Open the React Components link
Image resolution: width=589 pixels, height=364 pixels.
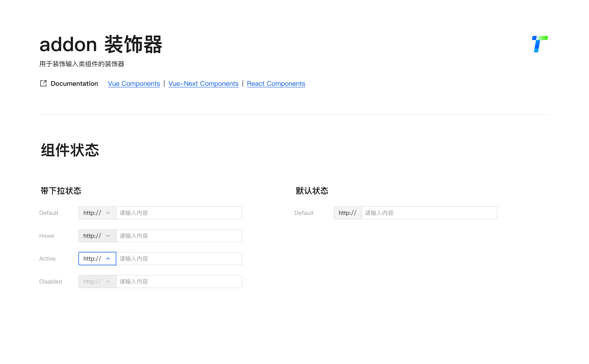click(x=276, y=84)
